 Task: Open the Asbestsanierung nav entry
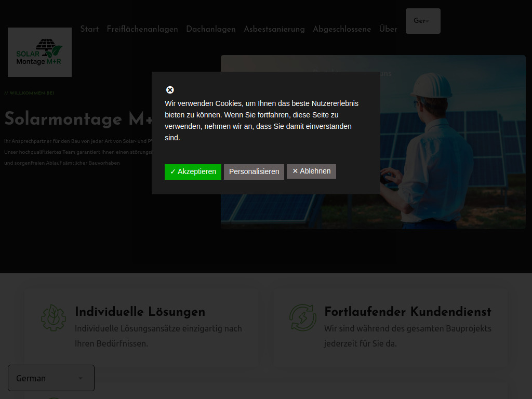click(274, 30)
